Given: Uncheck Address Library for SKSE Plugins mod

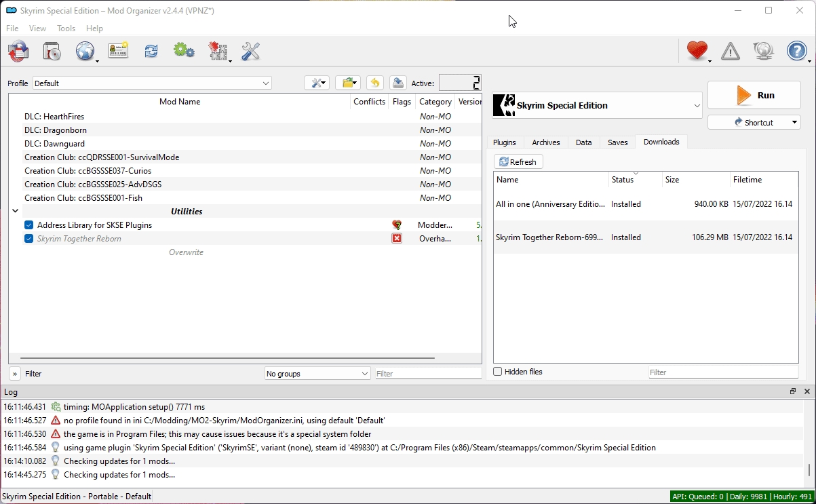Looking at the screenshot, I should click(x=29, y=225).
